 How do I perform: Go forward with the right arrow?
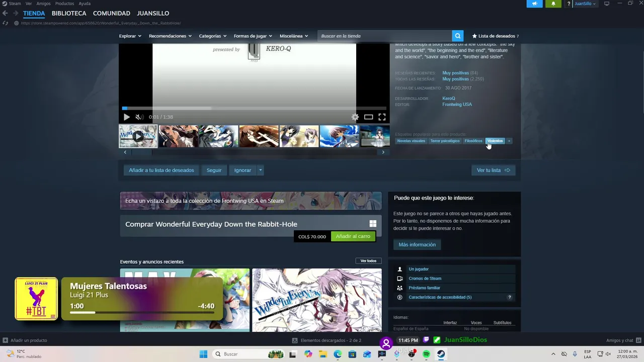[16, 13]
